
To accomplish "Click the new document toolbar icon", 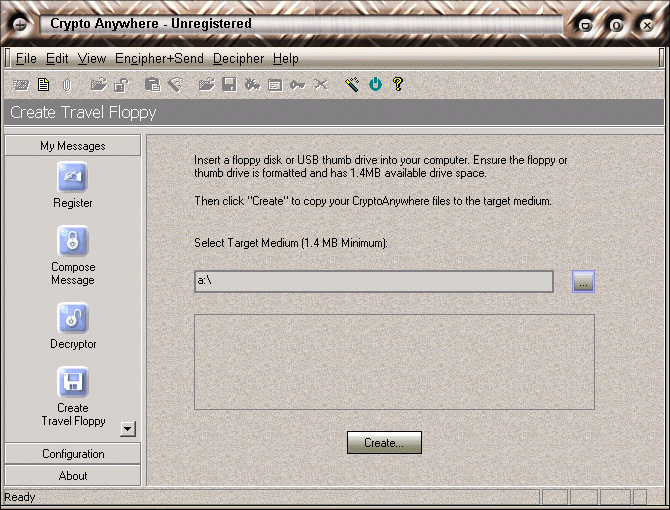I will coord(43,85).
